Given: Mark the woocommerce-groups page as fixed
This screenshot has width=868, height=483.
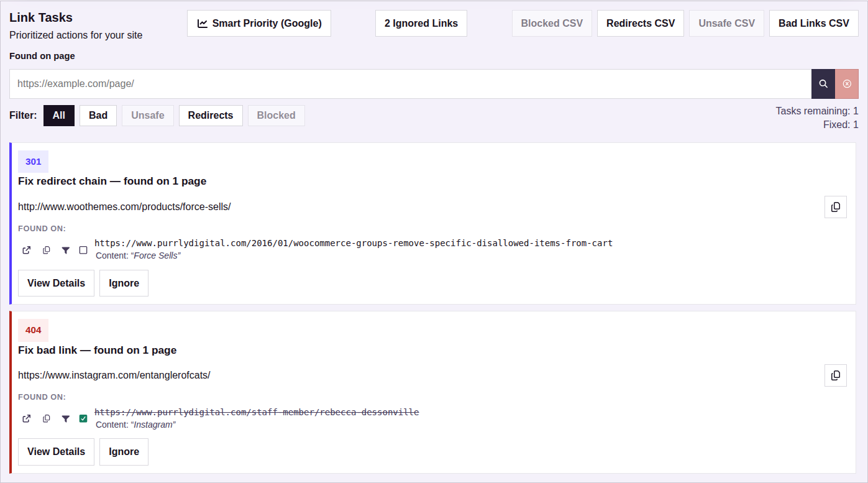Looking at the screenshot, I should (x=83, y=251).
